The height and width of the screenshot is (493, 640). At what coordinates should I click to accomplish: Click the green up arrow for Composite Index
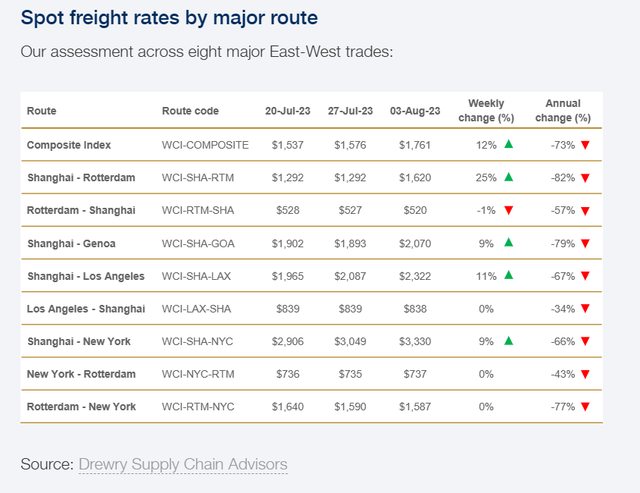(509, 145)
